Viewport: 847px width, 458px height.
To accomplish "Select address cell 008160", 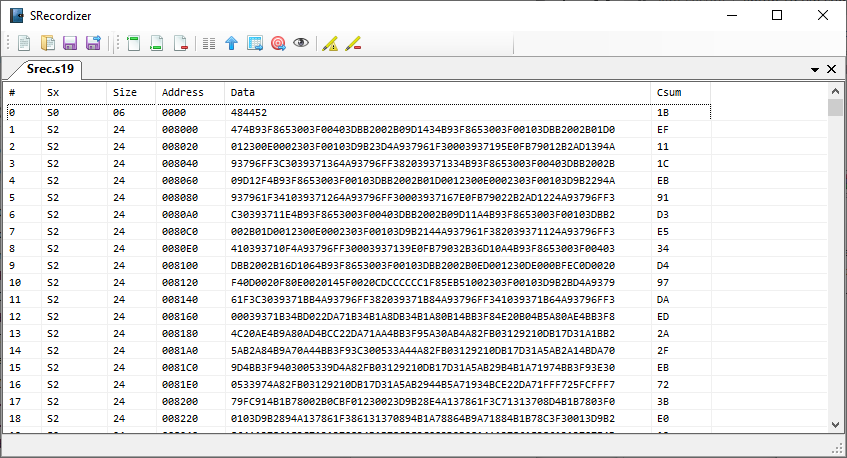I will click(x=180, y=316).
